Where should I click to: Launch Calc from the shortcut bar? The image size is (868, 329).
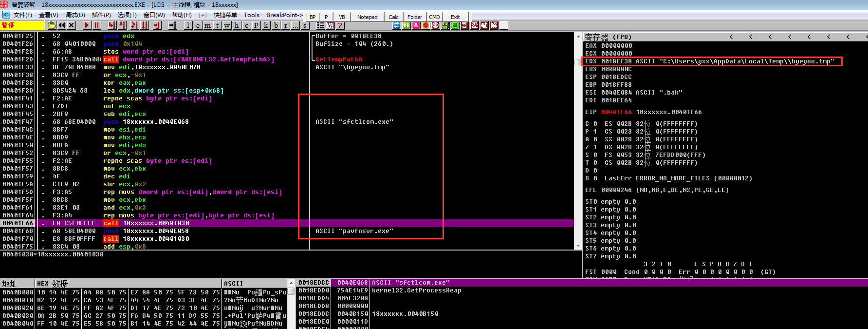394,17
